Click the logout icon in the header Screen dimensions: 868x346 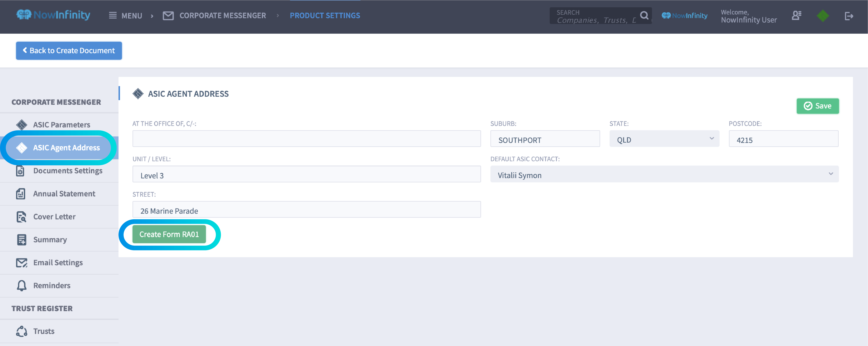tap(850, 15)
